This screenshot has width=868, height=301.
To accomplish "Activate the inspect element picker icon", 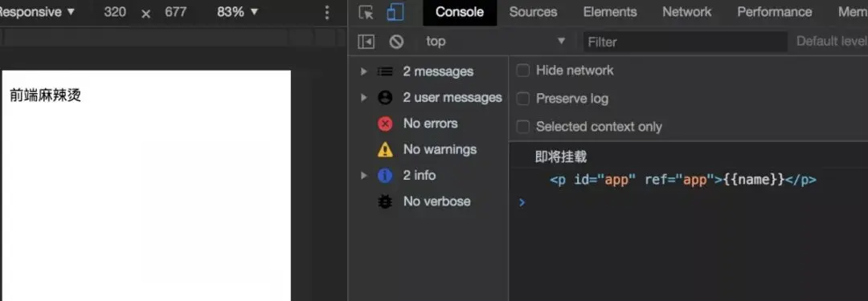I will [x=366, y=12].
